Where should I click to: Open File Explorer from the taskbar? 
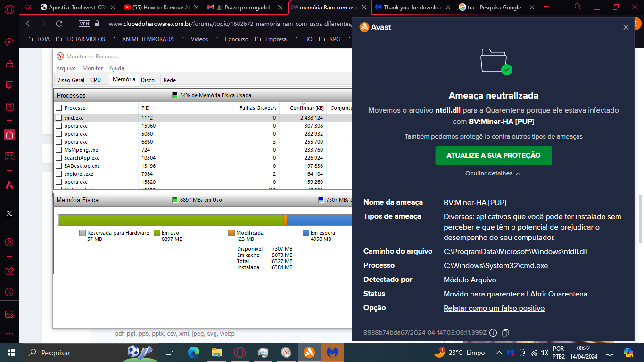pyautogui.click(x=216, y=353)
